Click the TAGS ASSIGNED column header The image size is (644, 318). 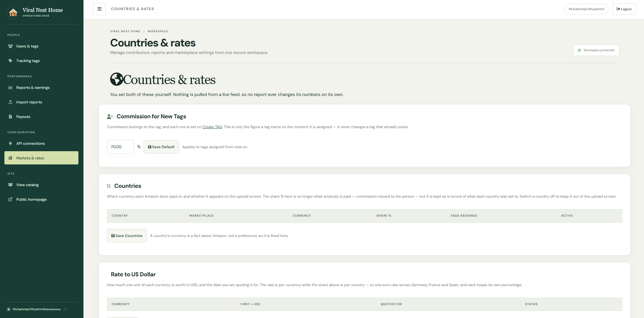[464, 216]
